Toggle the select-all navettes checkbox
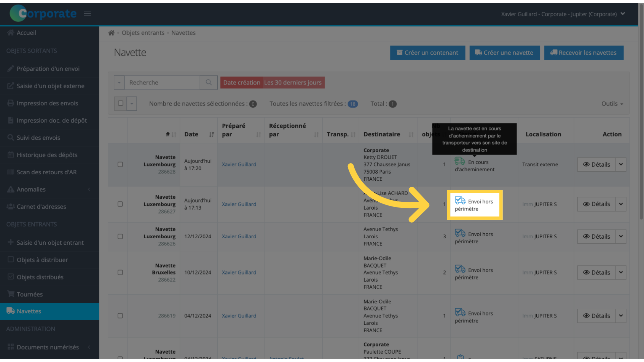 [x=120, y=104]
